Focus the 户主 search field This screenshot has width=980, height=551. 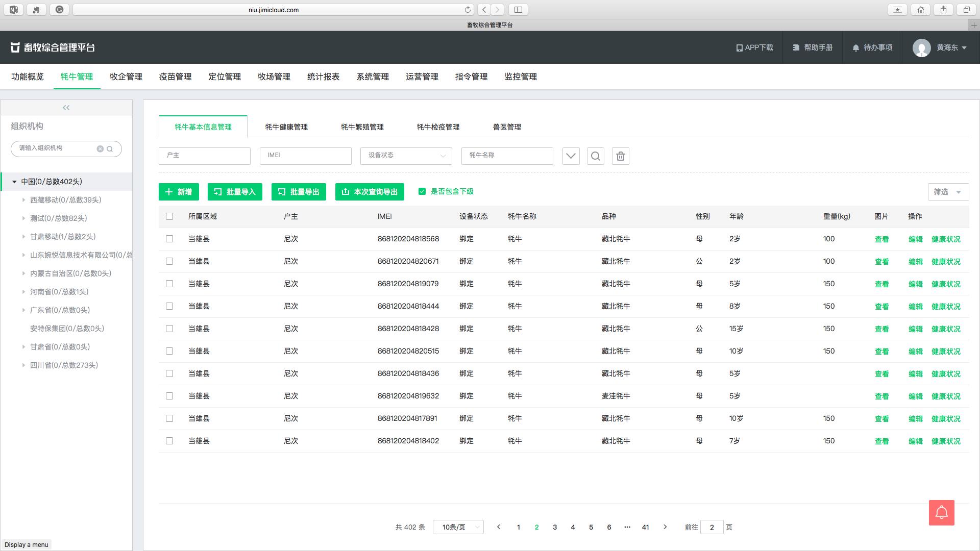[x=205, y=156]
